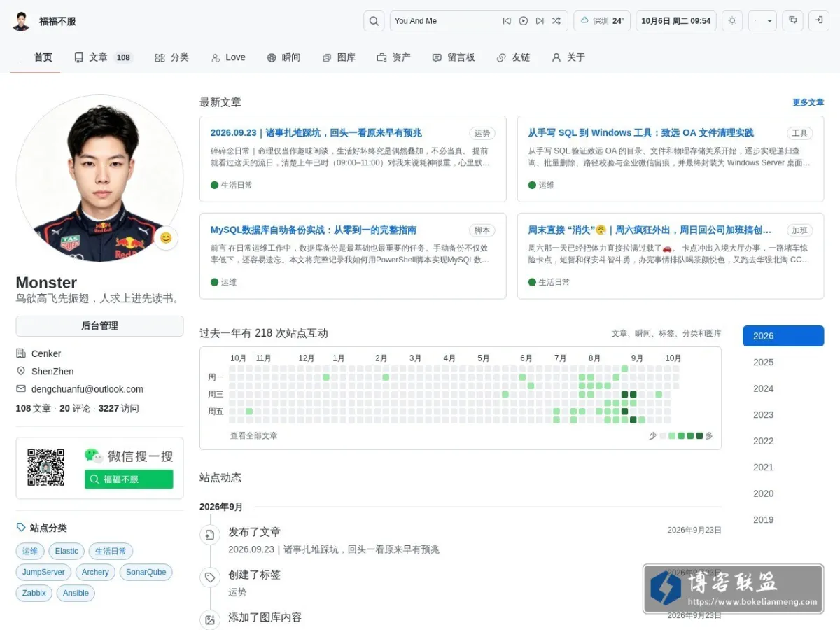Select the Ansible tag
840x630 pixels.
click(76, 593)
